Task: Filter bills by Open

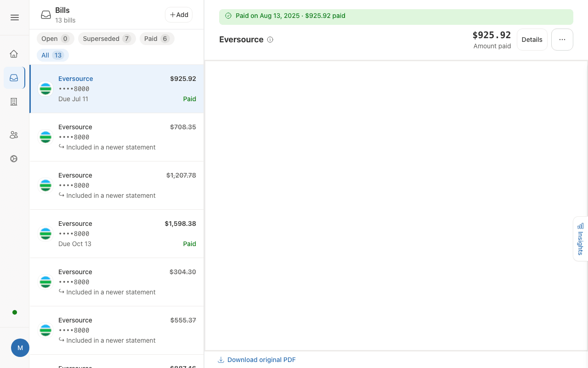Action: 55,39
